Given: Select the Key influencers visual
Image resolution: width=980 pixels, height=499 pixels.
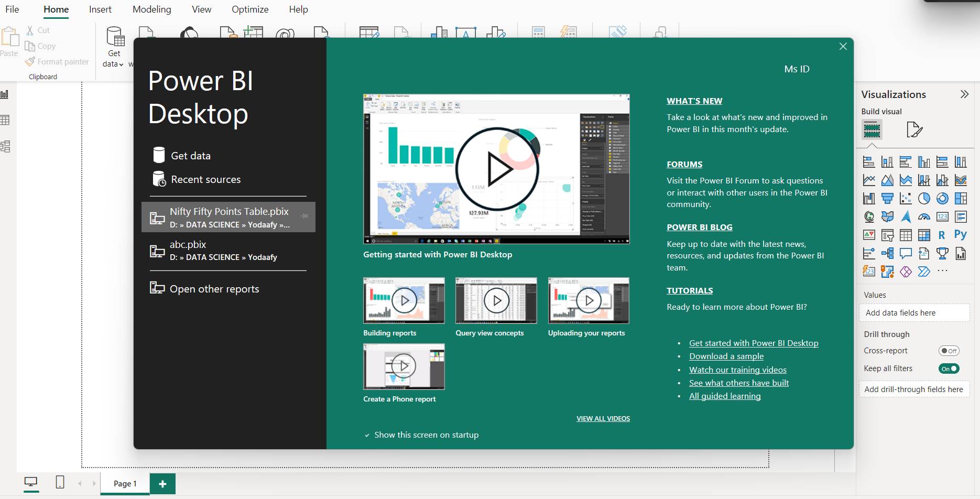Looking at the screenshot, I should click(x=869, y=254).
